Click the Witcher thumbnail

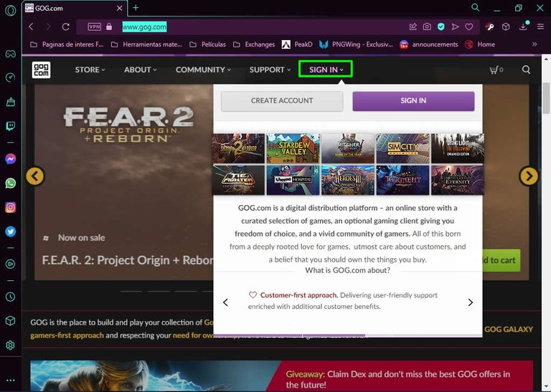pyautogui.click(x=348, y=148)
